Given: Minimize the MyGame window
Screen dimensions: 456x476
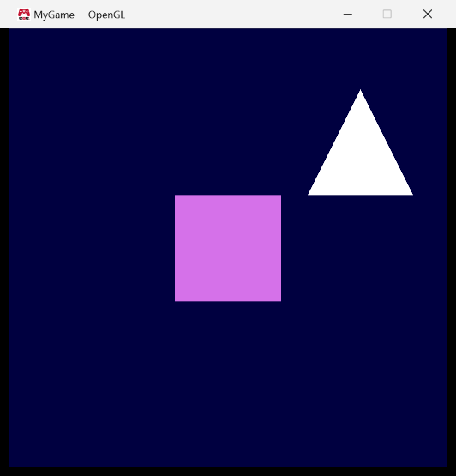Looking at the screenshot, I should click(348, 14).
